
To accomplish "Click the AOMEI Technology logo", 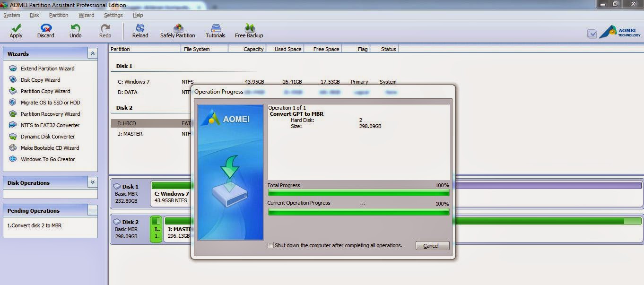I will (620, 32).
